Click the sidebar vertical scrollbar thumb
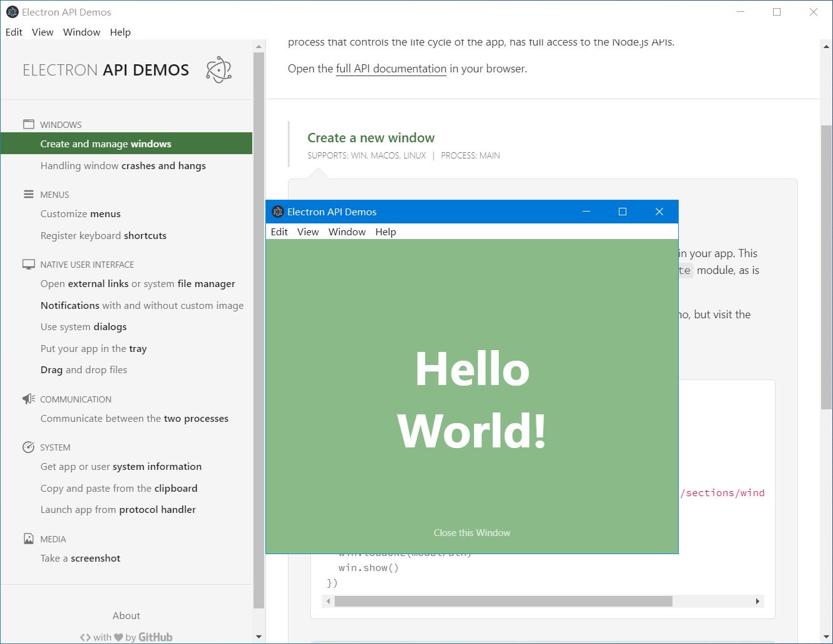 tap(259, 330)
